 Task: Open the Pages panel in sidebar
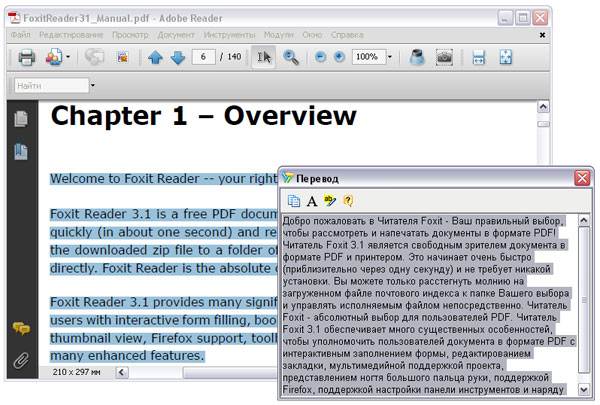[21, 119]
